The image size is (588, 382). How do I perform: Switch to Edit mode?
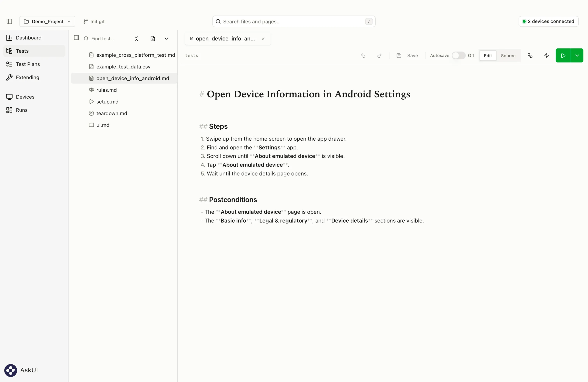pyautogui.click(x=487, y=56)
